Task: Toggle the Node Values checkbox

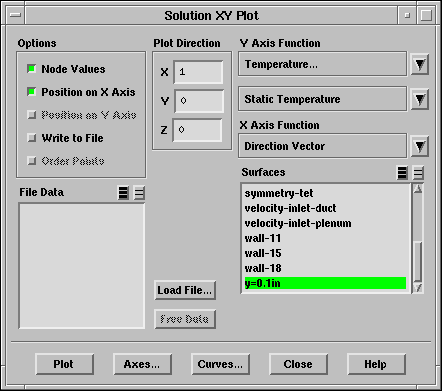Action: (x=31, y=69)
